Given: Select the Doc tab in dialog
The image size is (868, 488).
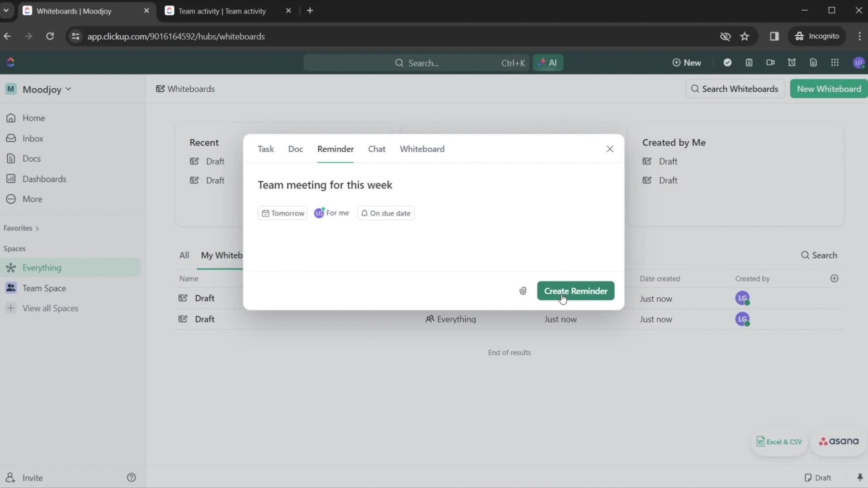Looking at the screenshot, I should (295, 148).
